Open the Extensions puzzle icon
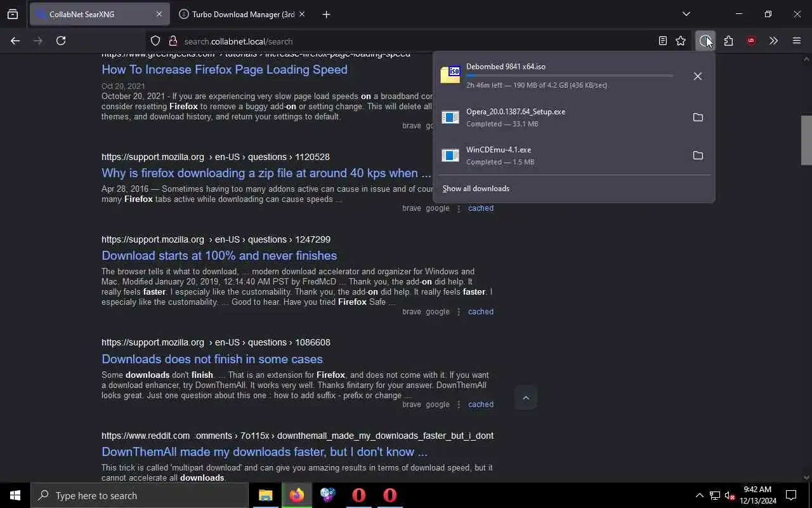812x508 pixels. (728, 41)
